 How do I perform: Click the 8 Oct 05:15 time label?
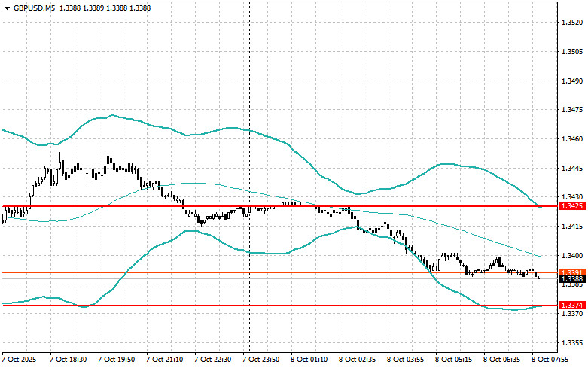tap(453, 360)
